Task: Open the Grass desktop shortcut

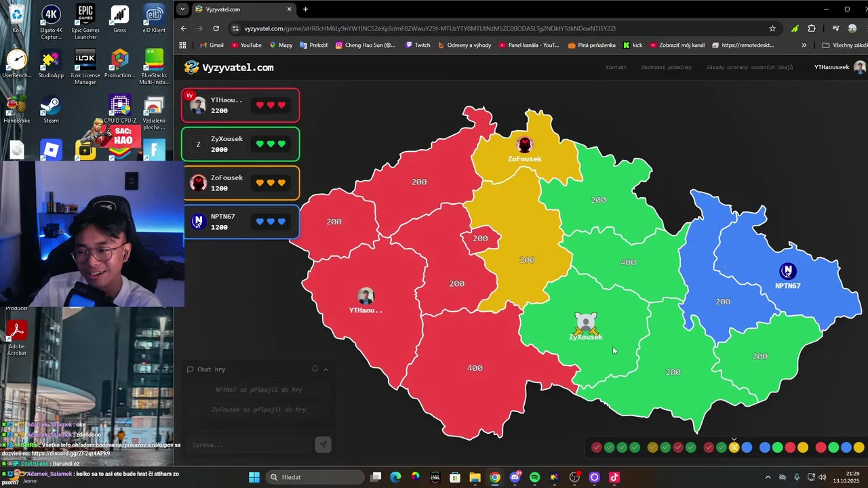Action: (120, 19)
